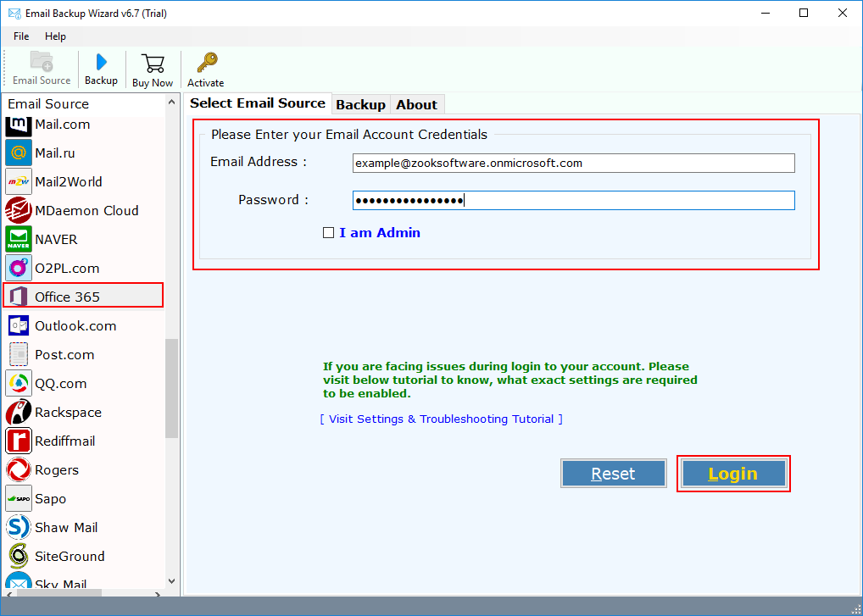Select the Office 365 icon

pos(19,297)
